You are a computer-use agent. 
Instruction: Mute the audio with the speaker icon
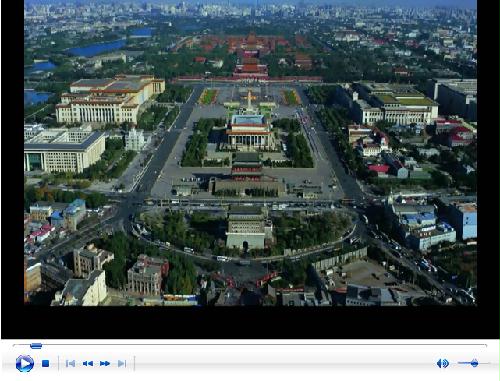click(x=443, y=363)
